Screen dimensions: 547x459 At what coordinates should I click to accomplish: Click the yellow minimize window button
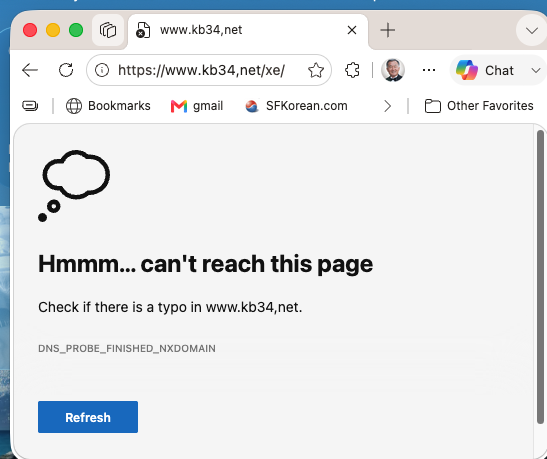click(53, 30)
